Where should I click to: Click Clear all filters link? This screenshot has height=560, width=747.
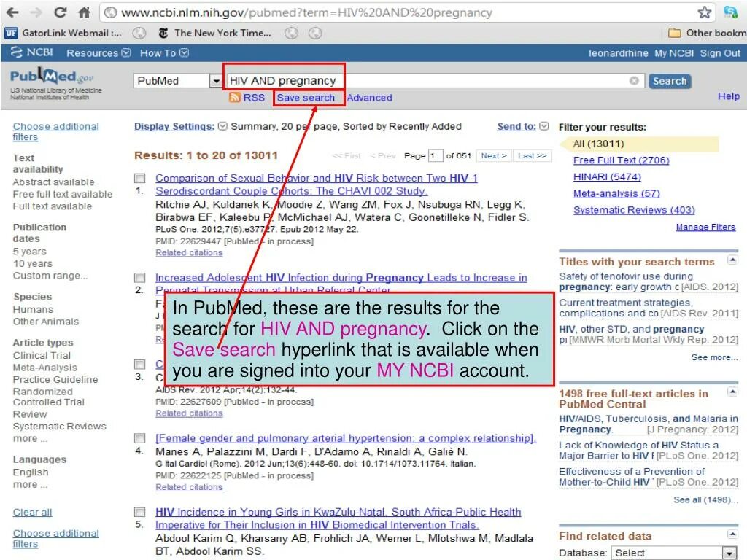[x=32, y=513]
